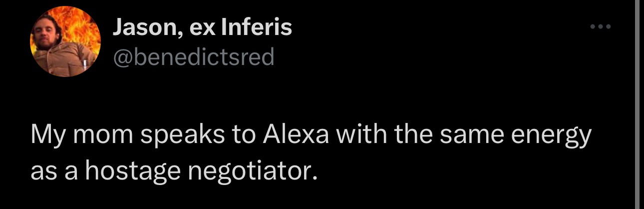
Task: Click the @benedictsred handle
Action: pyautogui.click(x=194, y=57)
